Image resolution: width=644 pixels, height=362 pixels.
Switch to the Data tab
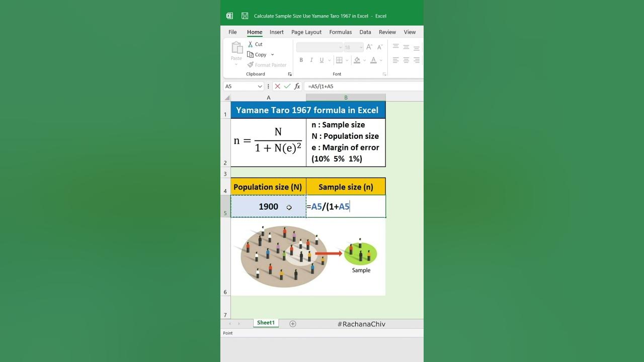(365, 32)
